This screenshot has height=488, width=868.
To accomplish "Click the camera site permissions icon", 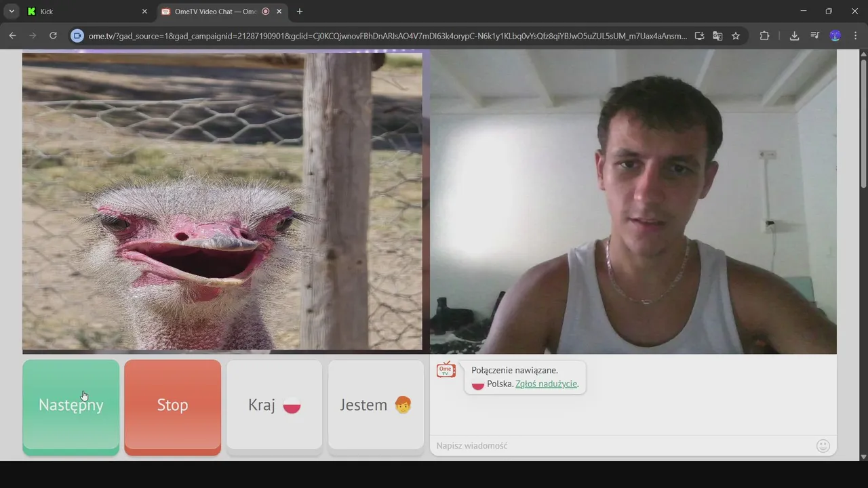I will point(77,36).
